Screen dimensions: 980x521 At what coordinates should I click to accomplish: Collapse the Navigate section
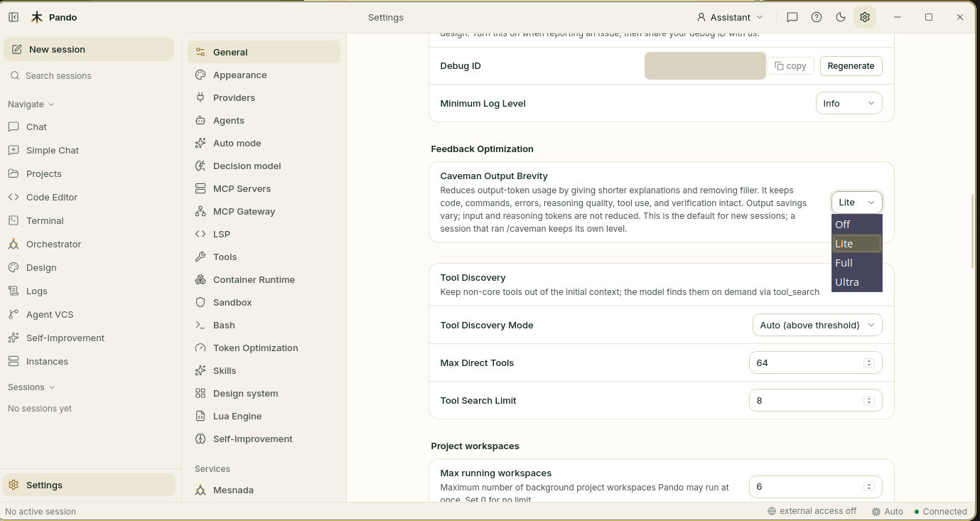(x=31, y=104)
